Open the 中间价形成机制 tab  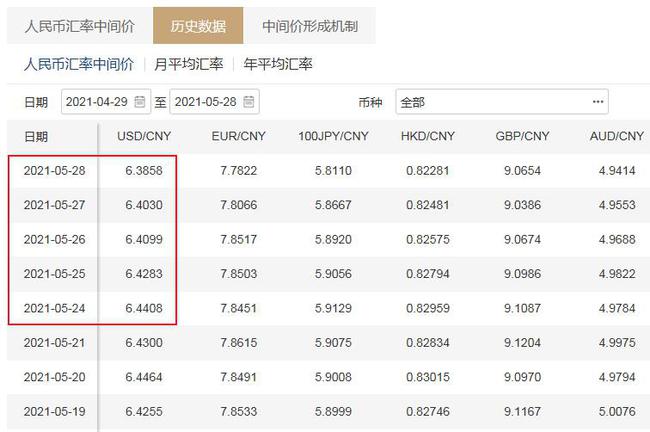310,26
